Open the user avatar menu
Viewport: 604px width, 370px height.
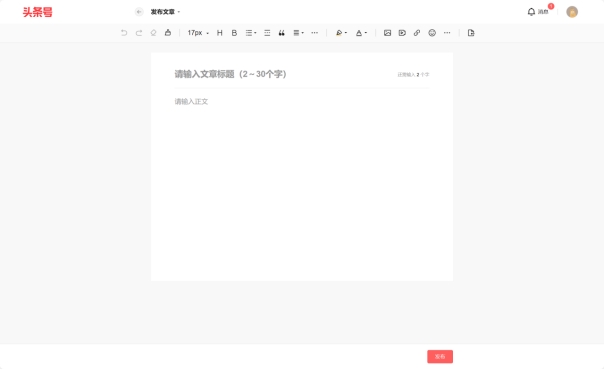(x=572, y=12)
